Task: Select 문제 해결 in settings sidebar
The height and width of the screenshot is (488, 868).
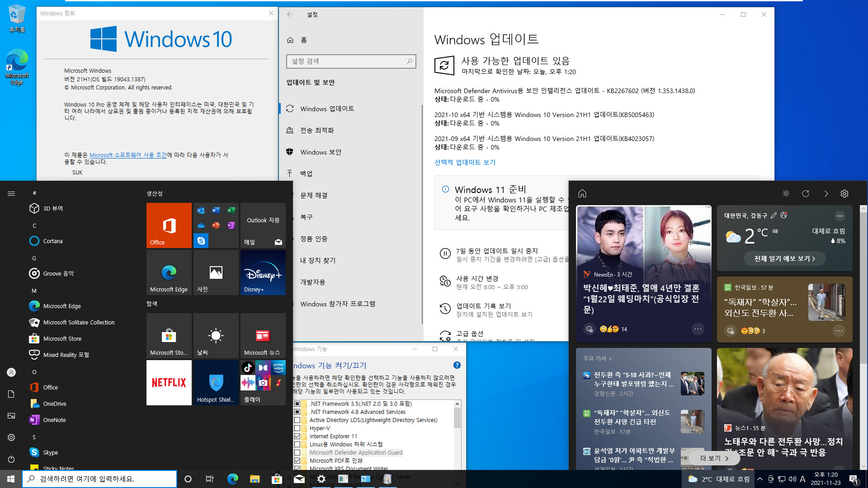Action: (x=314, y=195)
